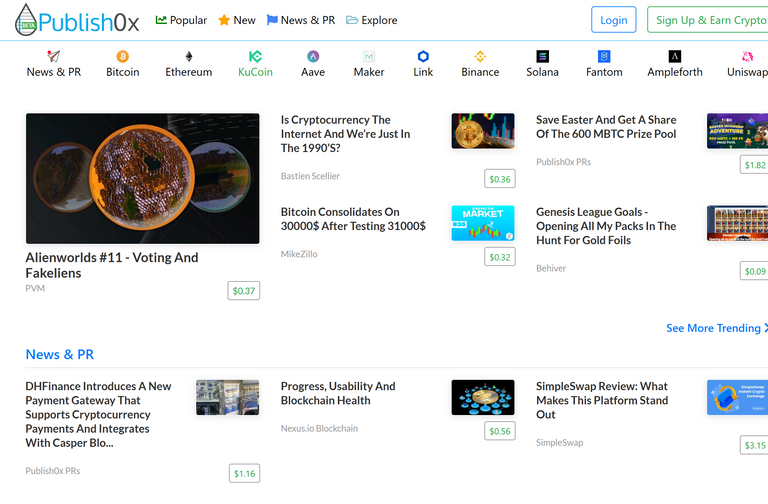This screenshot has height=504, width=768.
Task: Open the Alienworlds #11 article thumbnail
Action: (143, 179)
